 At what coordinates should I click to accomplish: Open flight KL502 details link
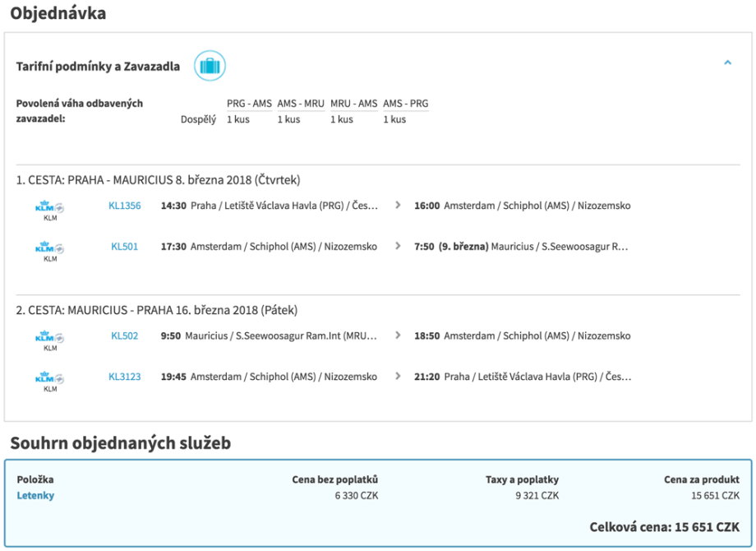point(125,336)
